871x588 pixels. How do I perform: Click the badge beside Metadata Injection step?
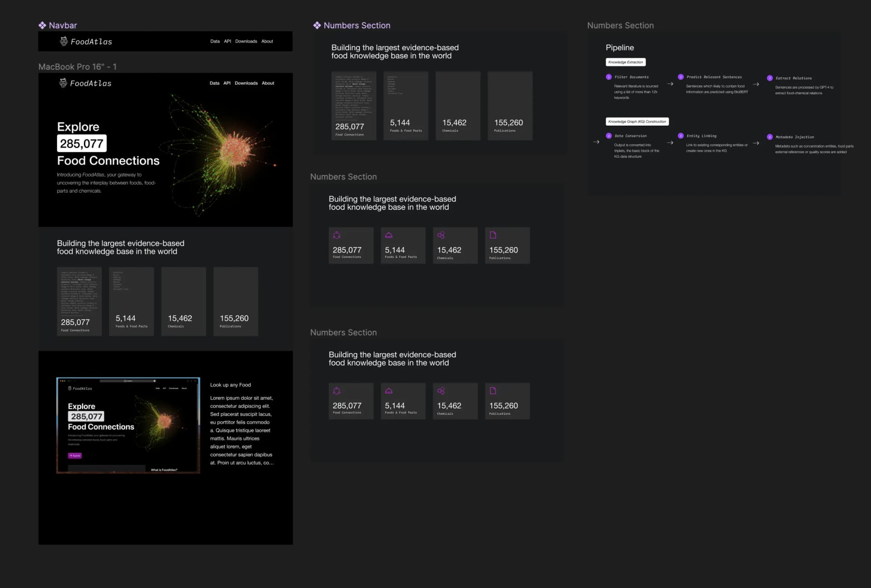[770, 137]
